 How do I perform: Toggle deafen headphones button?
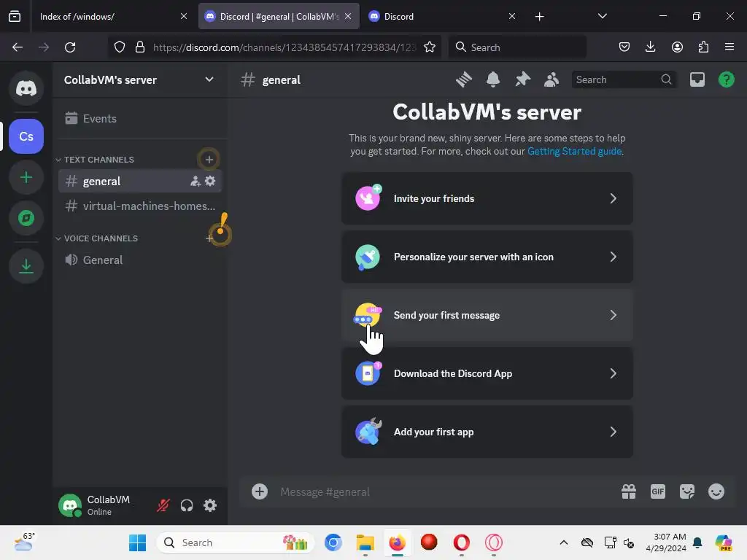(187, 505)
